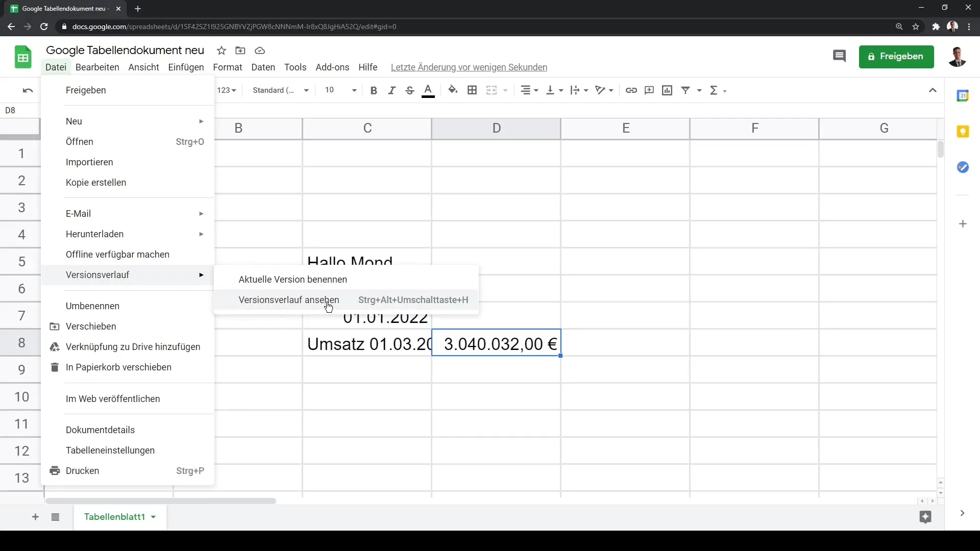980x551 pixels.
Task: Click the cloud save status icon
Action: pyautogui.click(x=260, y=51)
